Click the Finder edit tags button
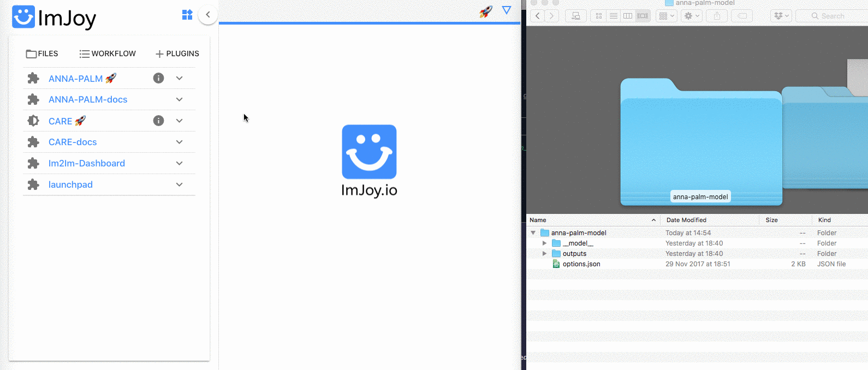868x370 pixels. point(742,16)
